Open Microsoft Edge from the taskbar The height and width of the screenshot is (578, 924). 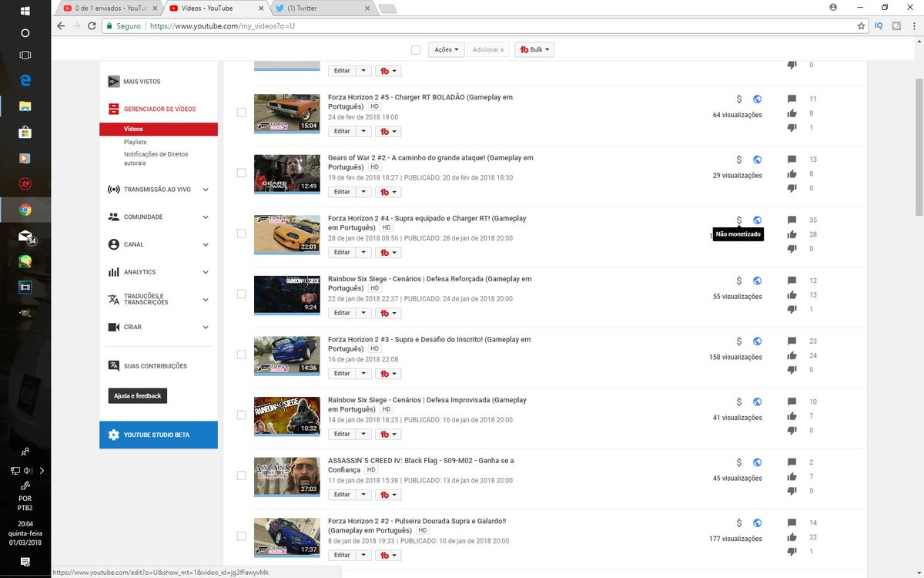click(x=25, y=80)
